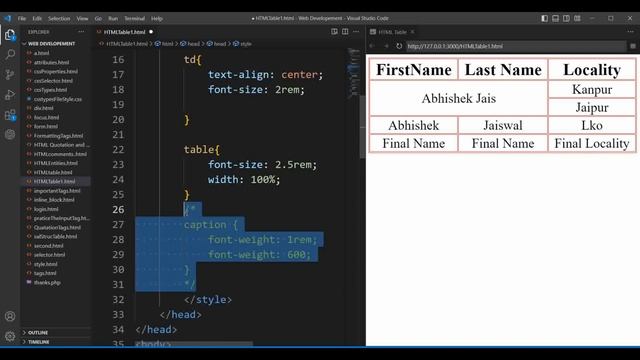The image size is (640, 360).
Task: Open the Go menu
Action: click(x=98, y=18)
